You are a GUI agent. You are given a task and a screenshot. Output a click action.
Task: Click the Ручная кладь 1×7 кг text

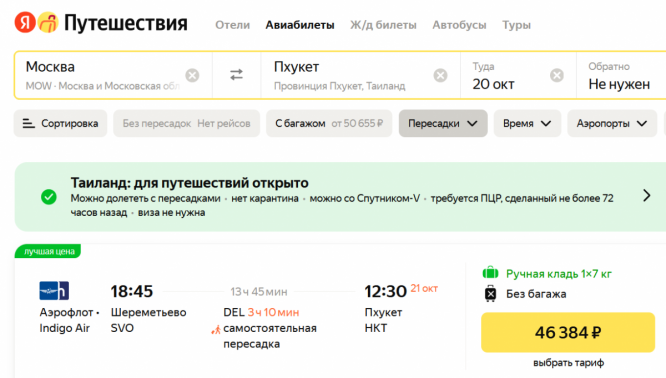point(559,274)
